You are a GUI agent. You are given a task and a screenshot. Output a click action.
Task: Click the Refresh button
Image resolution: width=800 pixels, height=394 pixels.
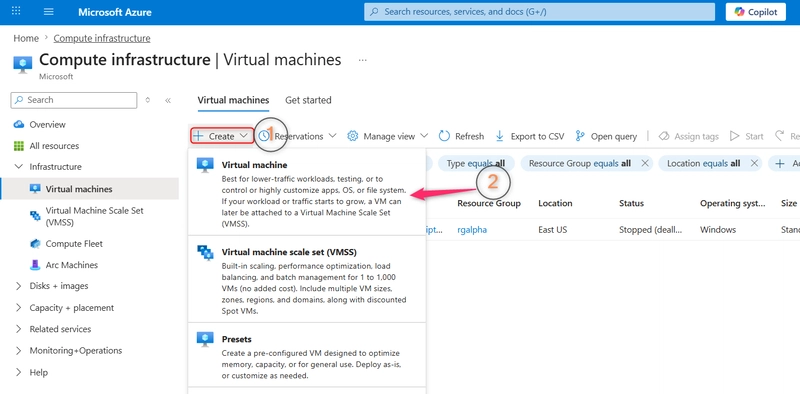coord(461,136)
